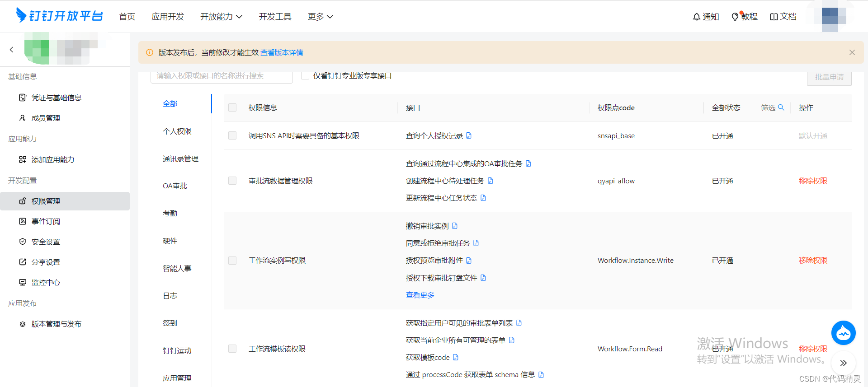Screen dimensions: 868x387
Task: Select the 全部 category tab
Action: coord(170,103)
